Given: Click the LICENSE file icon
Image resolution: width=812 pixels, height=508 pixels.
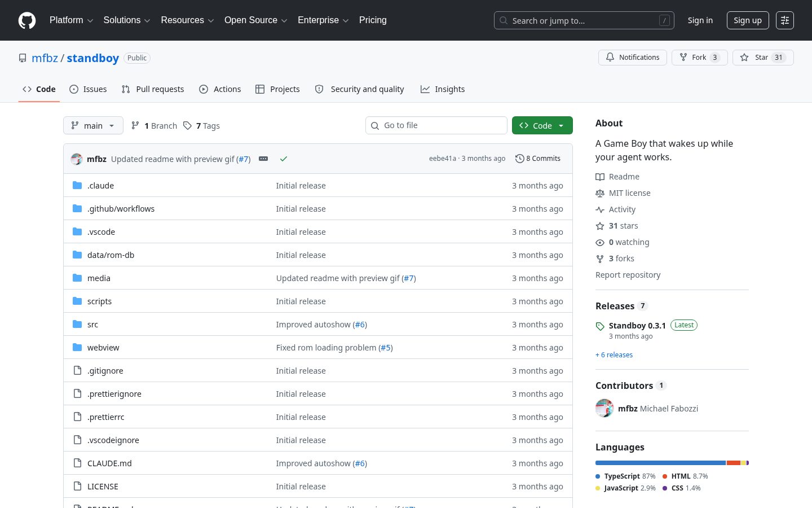Looking at the screenshot, I should (x=77, y=486).
